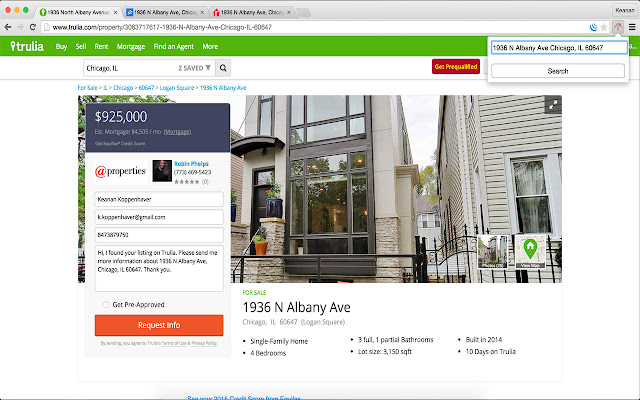Click agent star rating
Image resolution: width=640 pixels, height=400 pixels.
pyautogui.click(x=187, y=182)
